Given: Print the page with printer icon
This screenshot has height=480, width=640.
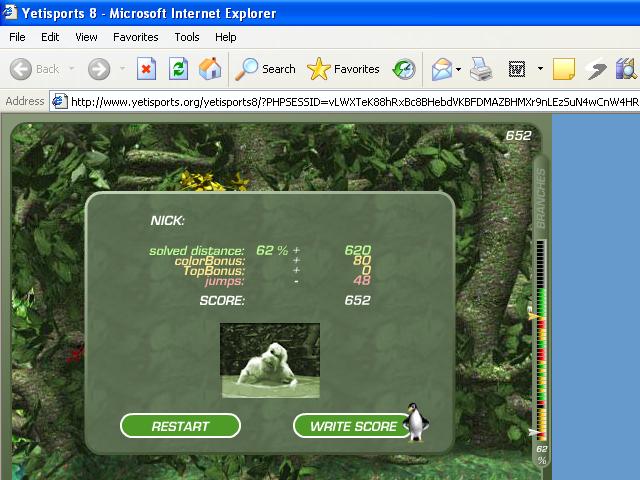Looking at the screenshot, I should click(481, 69).
